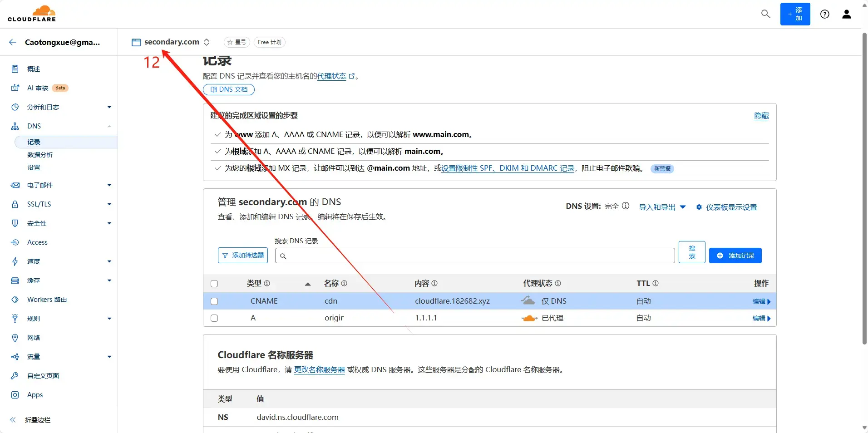Expand the 缓存 sidebar section
Screen dimensions: 868x433
coord(109,280)
